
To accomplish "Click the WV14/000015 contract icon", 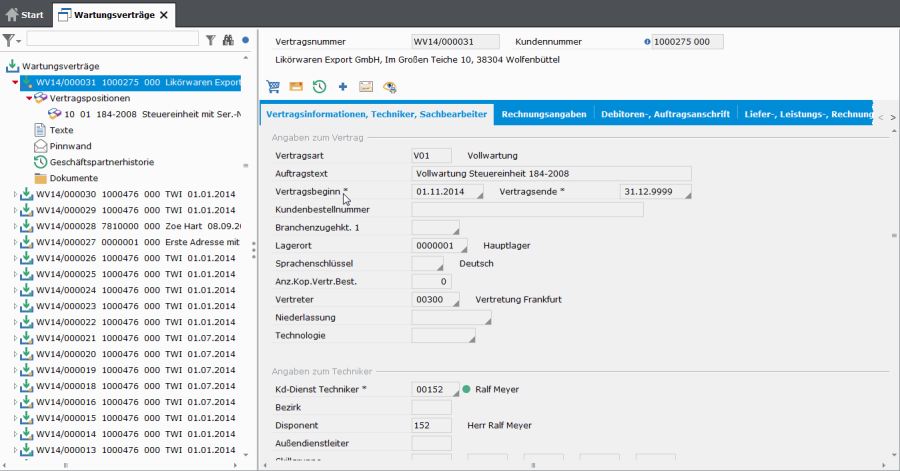I will click(x=26, y=418).
